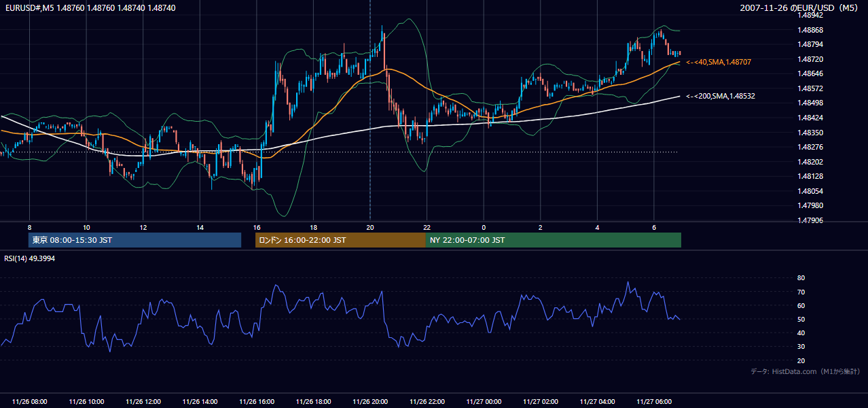Click the hour label 6 on time axis
Image resolution: width=868 pixels, height=408 pixels.
pyautogui.click(x=654, y=227)
